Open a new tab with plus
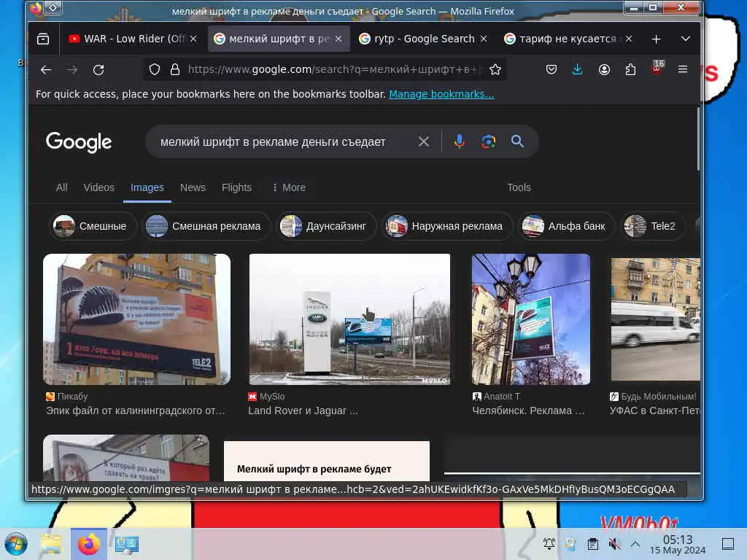The image size is (747, 560). (x=656, y=39)
